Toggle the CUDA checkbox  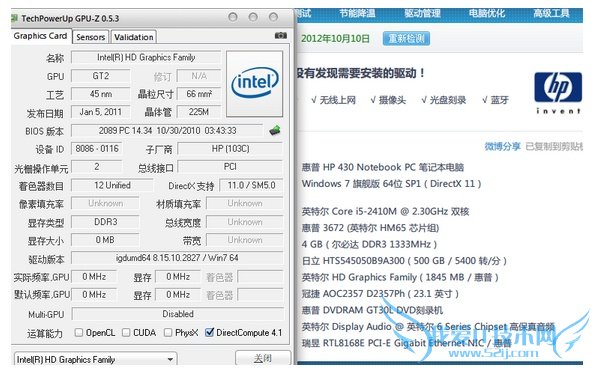[x=126, y=333]
